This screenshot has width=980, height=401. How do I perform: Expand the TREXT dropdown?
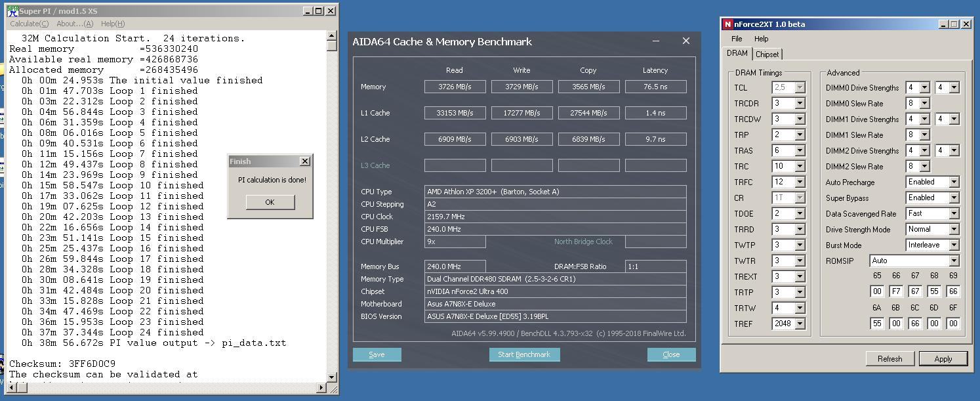800,276
